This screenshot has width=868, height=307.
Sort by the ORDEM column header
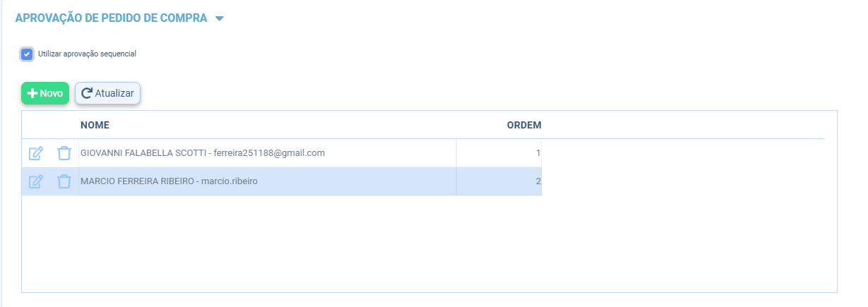[x=524, y=126]
